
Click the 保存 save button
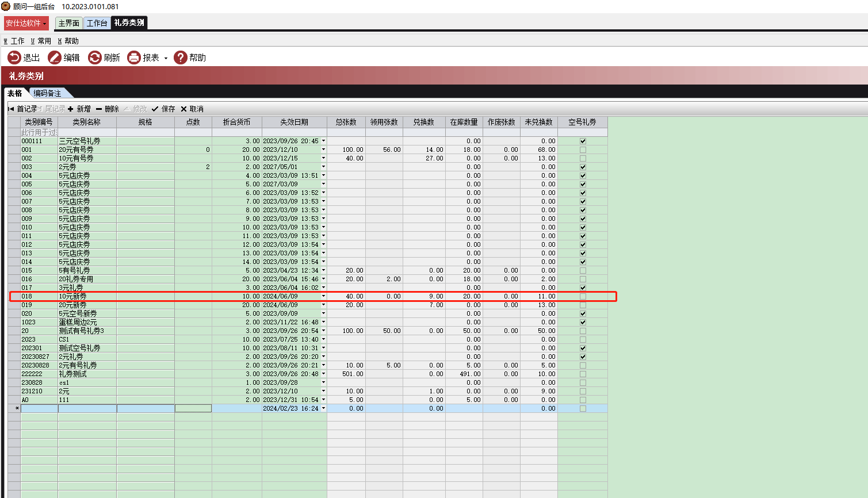point(163,109)
